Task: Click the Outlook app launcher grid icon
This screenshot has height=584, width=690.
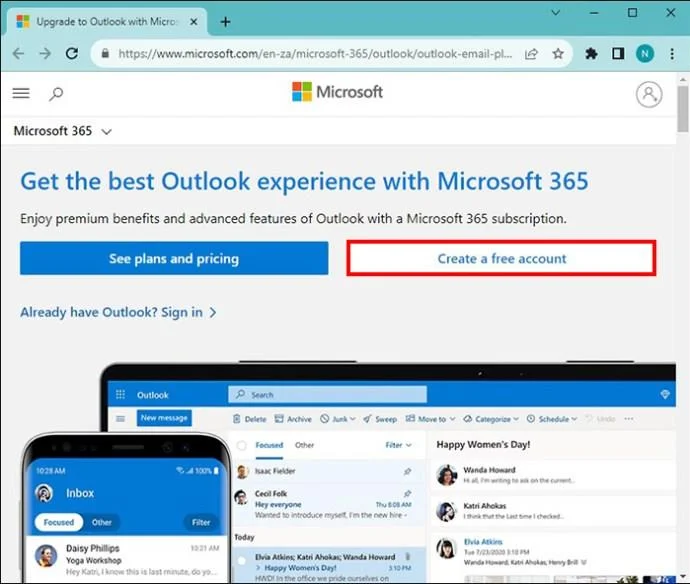Action: click(x=120, y=394)
